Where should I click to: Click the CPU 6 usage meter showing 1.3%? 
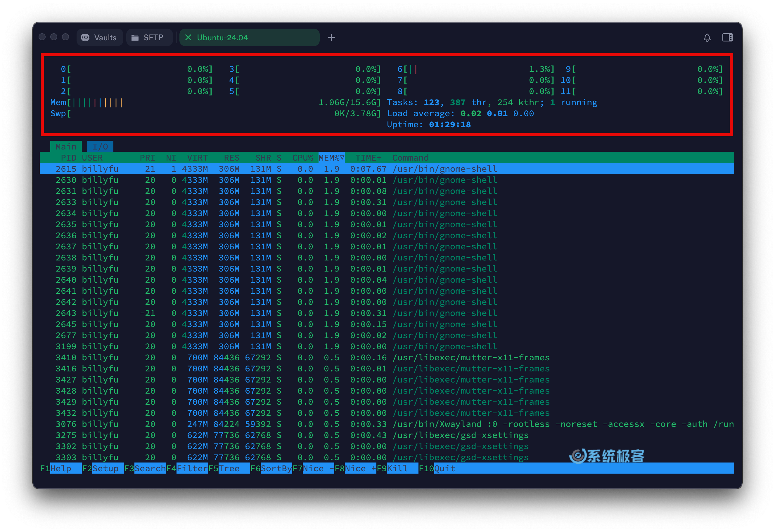pos(476,69)
